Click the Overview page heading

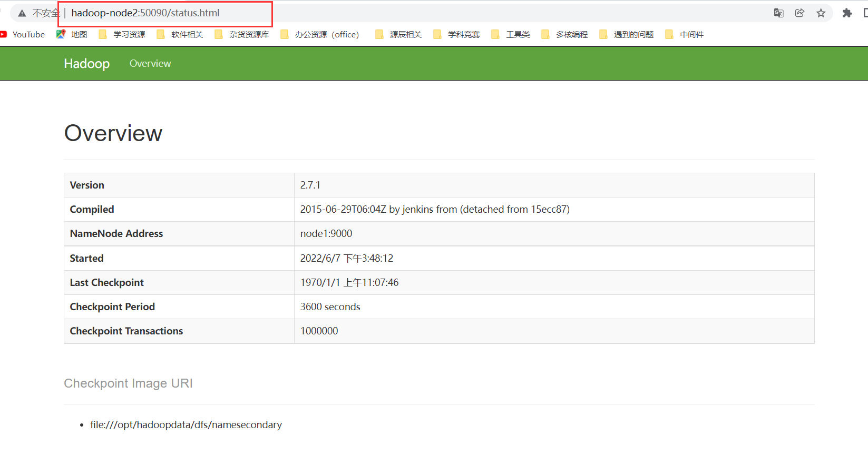point(113,133)
